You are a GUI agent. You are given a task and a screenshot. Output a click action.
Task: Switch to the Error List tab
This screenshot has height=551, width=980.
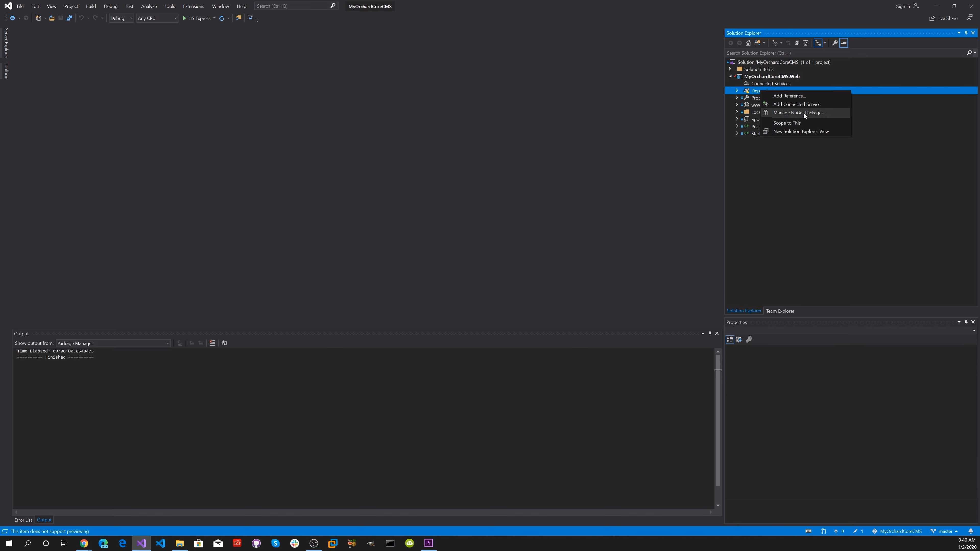point(23,520)
